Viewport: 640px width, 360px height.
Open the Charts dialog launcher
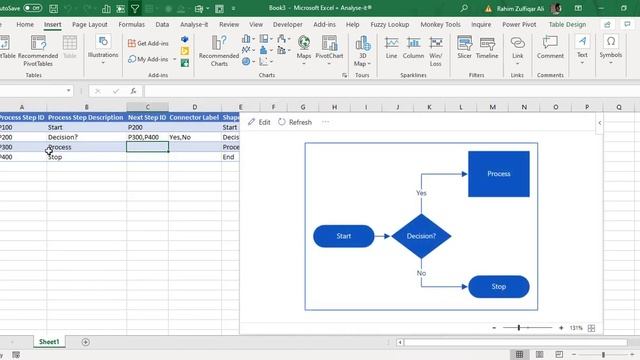tap(344, 75)
